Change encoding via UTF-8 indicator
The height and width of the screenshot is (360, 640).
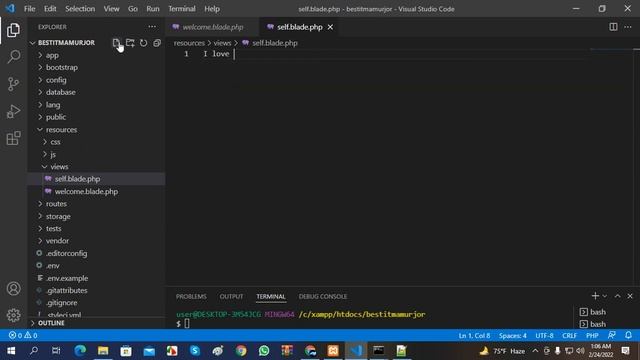point(544,336)
